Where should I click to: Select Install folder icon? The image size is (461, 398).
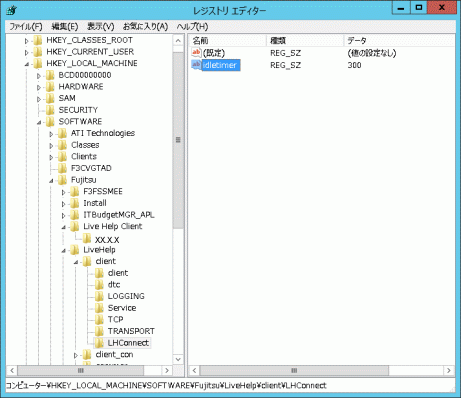coord(75,204)
